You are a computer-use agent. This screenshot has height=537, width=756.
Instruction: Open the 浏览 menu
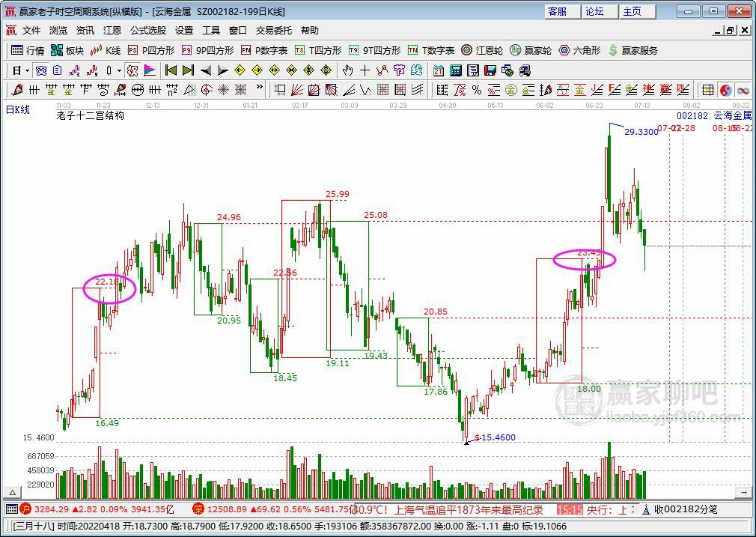click(x=58, y=31)
